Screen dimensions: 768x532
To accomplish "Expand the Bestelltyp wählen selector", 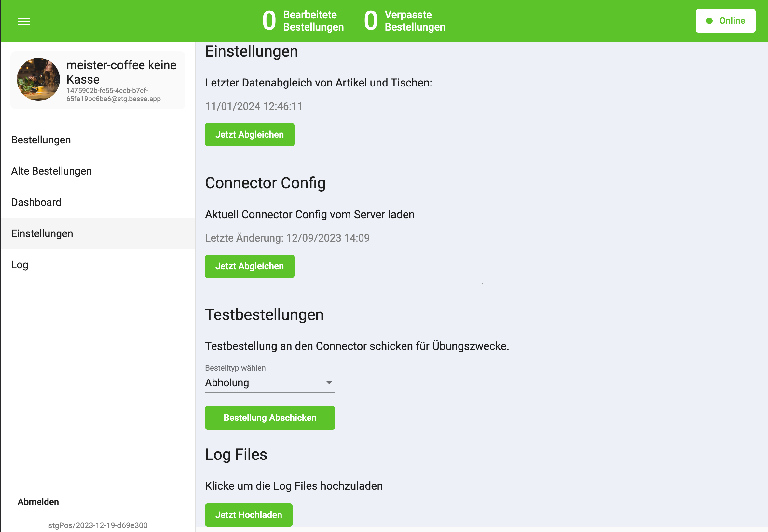I will (269, 383).
